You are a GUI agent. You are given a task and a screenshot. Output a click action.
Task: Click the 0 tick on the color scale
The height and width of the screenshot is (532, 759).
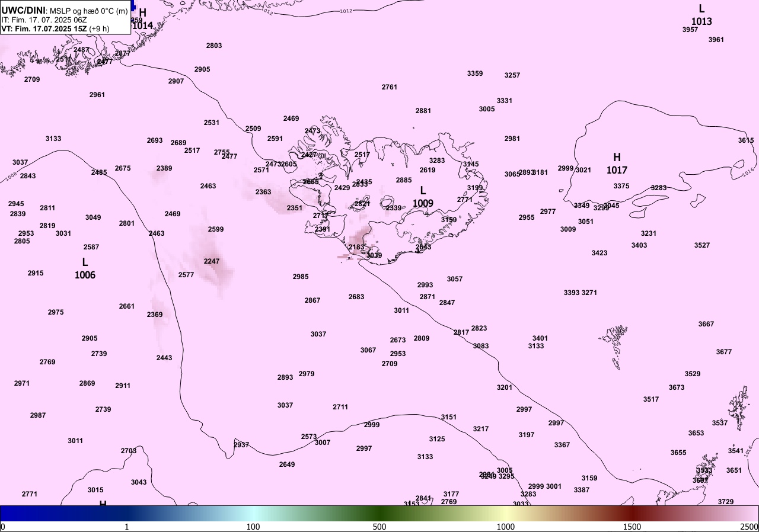3,527
